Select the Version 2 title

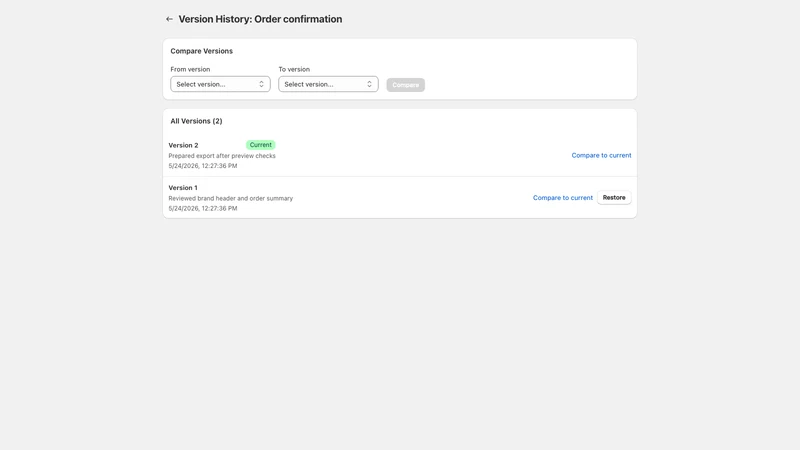pyautogui.click(x=183, y=145)
